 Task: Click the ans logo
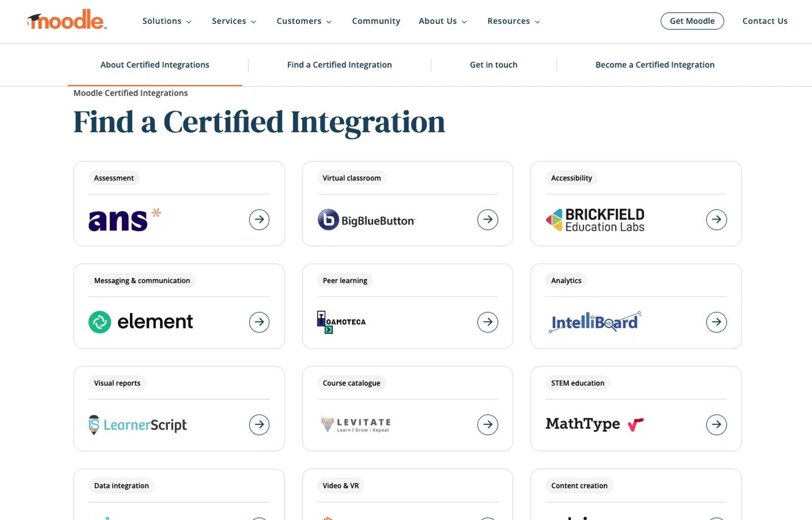pos(125,220)
